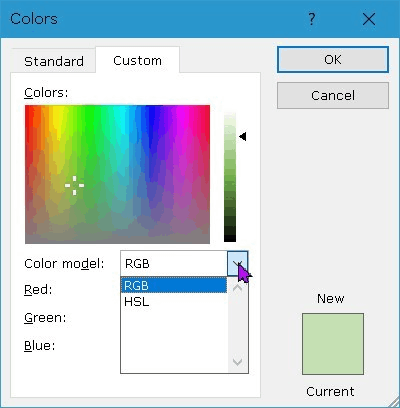Screen dimensions: 400x408
Task: Click the Blue label
Action: click(39, 346)
